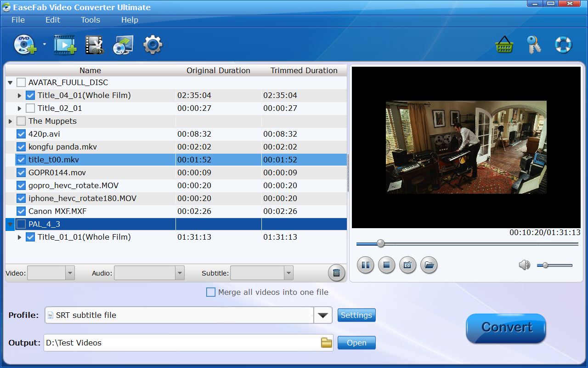Open the settings gear in toolbar

coord(153,45)
